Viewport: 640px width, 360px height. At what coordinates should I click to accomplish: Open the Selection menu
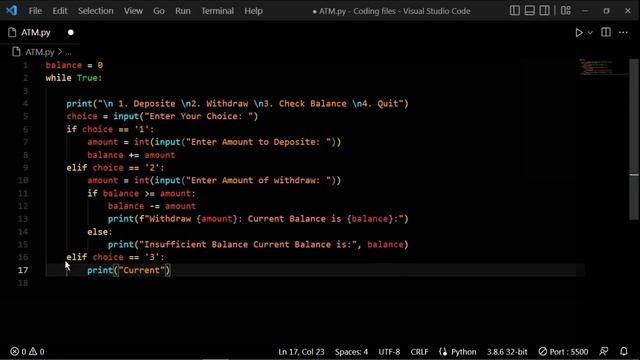click(x=96, y=11)
